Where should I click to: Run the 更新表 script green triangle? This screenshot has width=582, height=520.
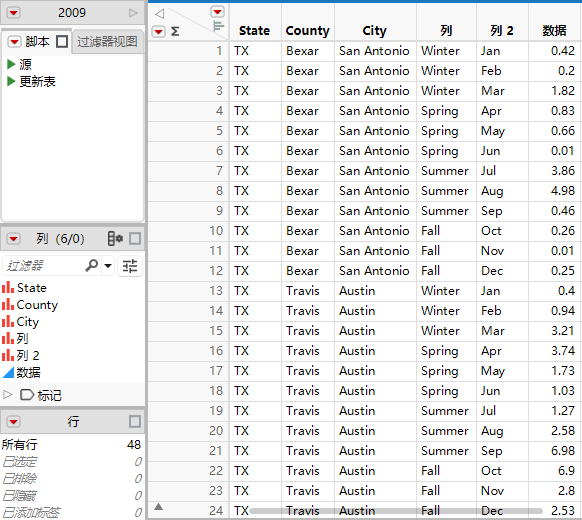coord(11,81)
